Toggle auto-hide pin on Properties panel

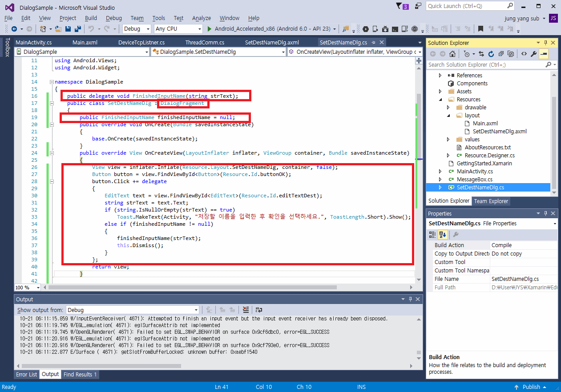[546, 213]
